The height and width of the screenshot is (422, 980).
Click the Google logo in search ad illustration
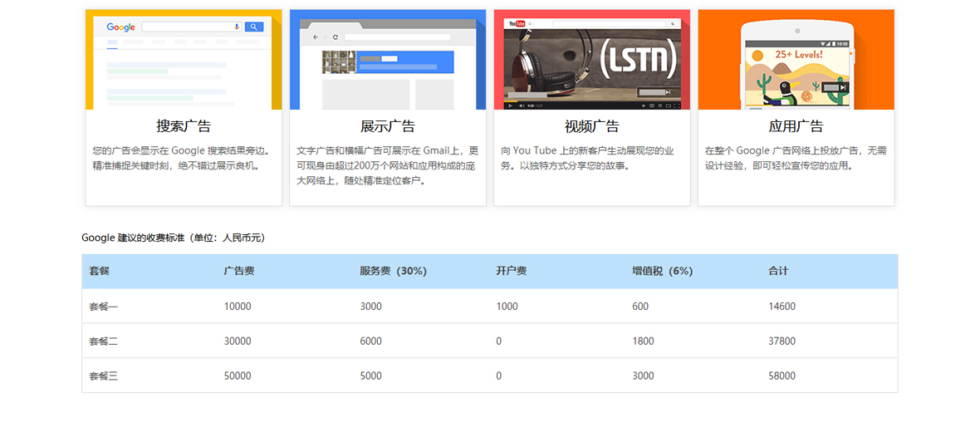tap(120, 27)
